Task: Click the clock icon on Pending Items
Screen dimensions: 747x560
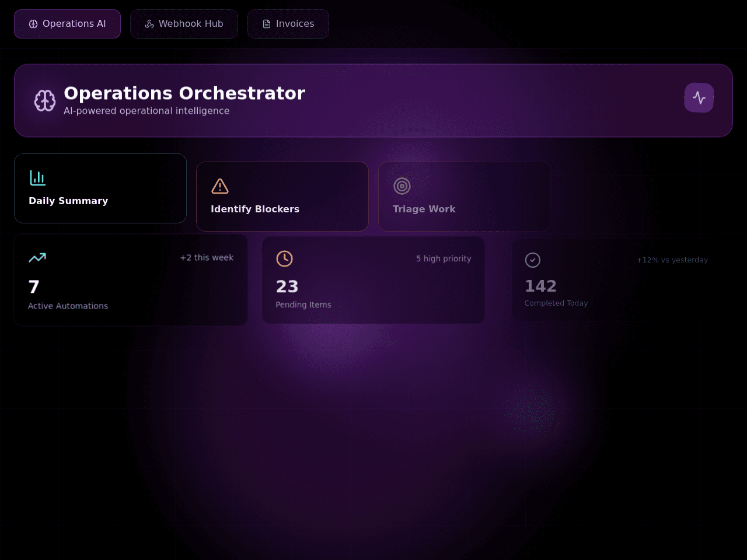Action: click(285, 258)
